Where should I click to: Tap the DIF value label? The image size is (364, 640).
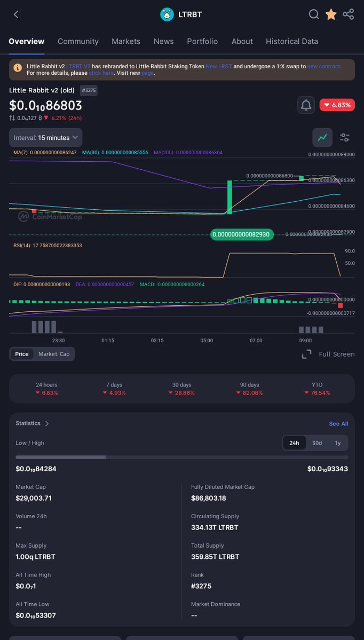(42, 284)
